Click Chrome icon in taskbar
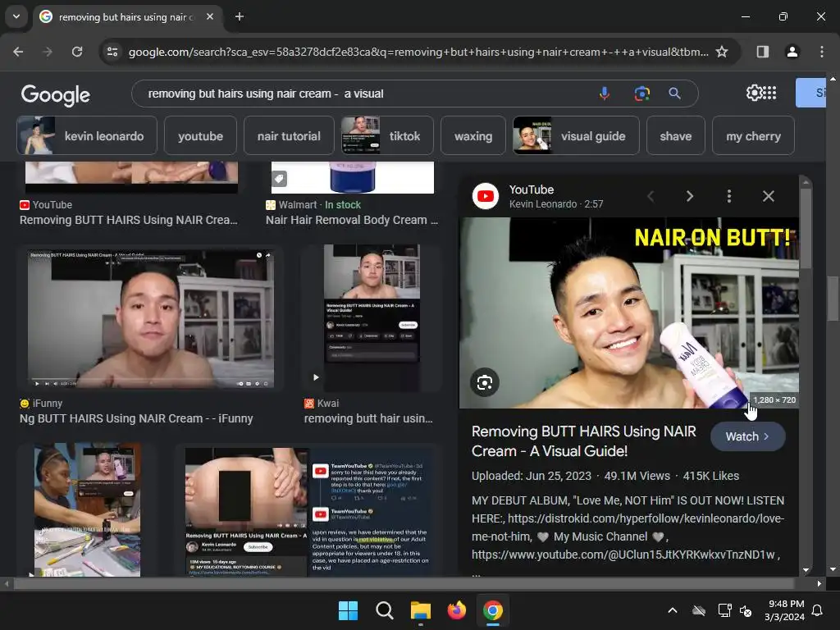Screen dimensions: 840x630 click(492, 610)
